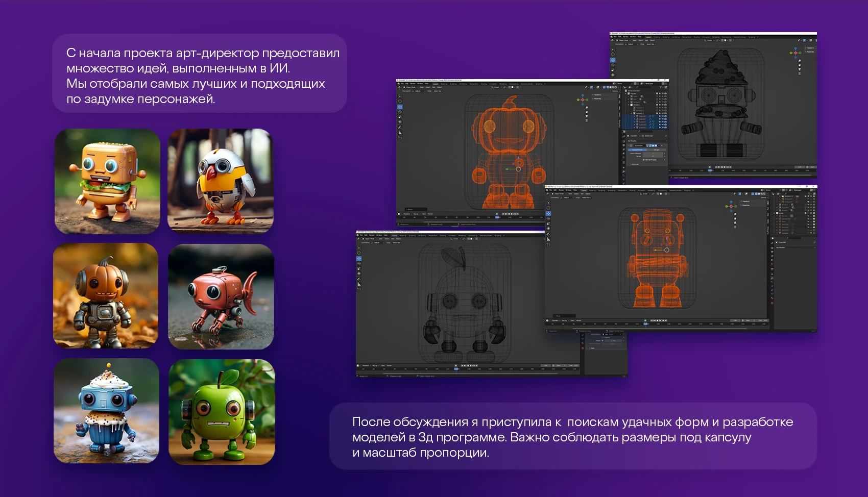The width and height of the screenshot is (868, 497).
Task: Click the pumpkin robot thumbnail image
Action: pyautogui.click(x=105, y=296)
